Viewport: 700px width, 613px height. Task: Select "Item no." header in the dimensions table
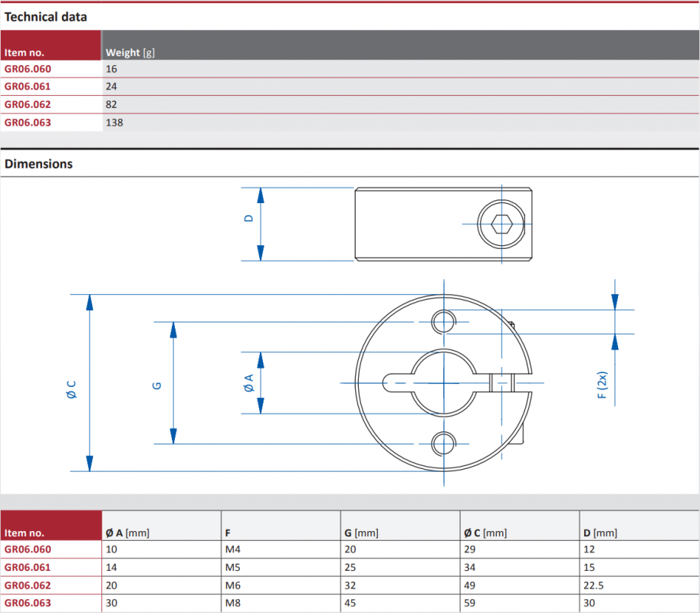[x=25, y=533]
